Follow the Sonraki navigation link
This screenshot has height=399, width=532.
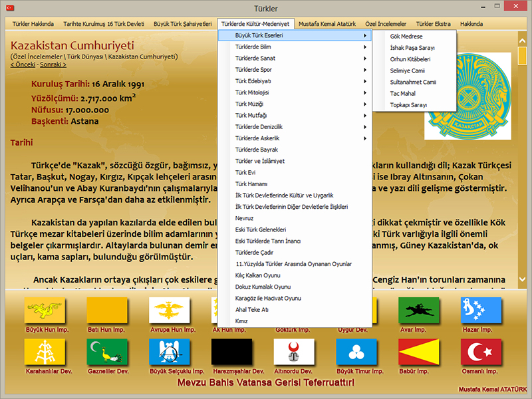pyautogui.click(x=52, y=65)
